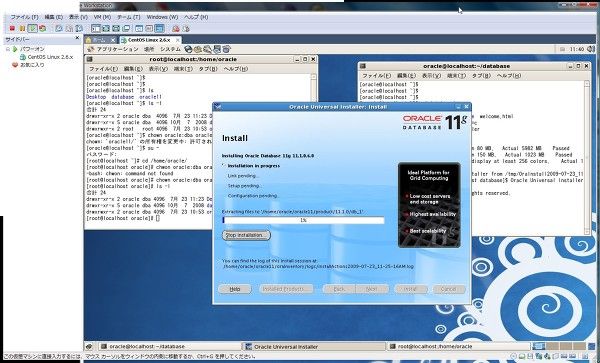Launch the web browser globe icon in GNOME panel
This screenshot has height=363, width=600.
(x=188, y=49)
